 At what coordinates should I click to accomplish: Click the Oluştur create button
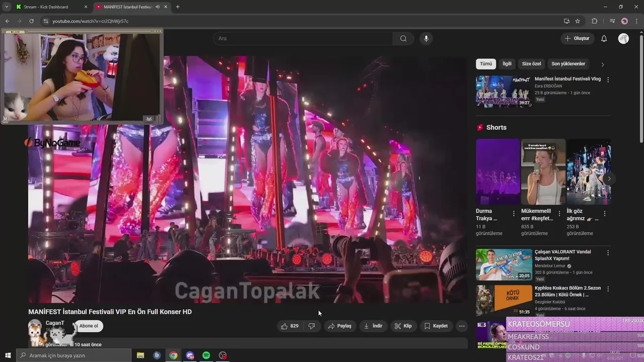click(x=577, y=39)
